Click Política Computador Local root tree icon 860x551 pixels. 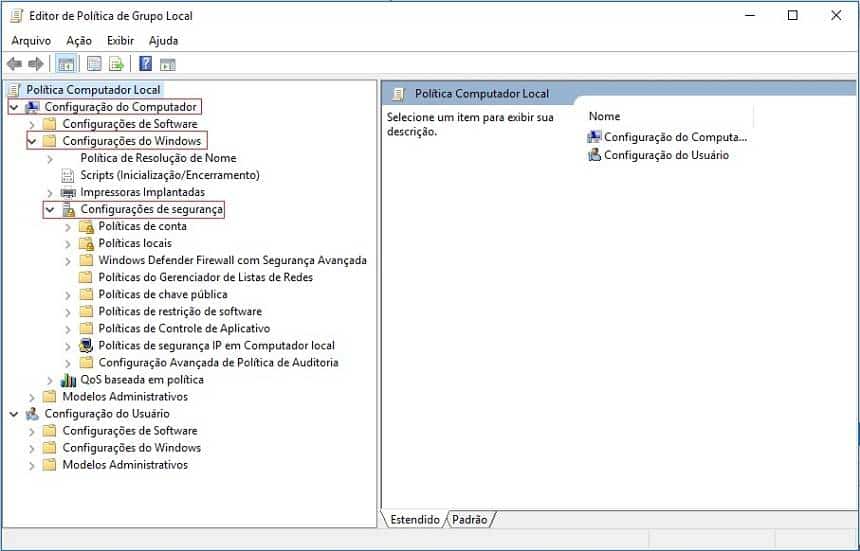pyautogui.click(x=15, y=89)
